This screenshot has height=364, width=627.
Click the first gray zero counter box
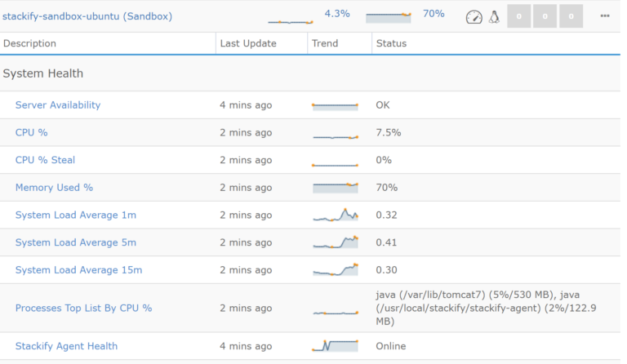(x=518, y=16)
